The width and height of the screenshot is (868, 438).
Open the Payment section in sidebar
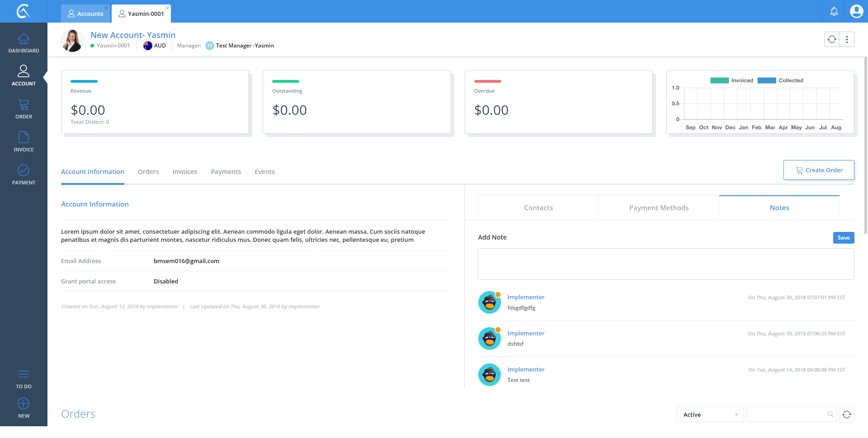(24, 175)
